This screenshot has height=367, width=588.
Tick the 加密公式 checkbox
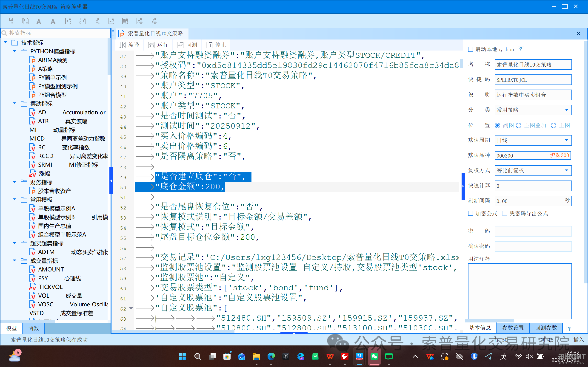pyautogui.click(x=471, y=213)
